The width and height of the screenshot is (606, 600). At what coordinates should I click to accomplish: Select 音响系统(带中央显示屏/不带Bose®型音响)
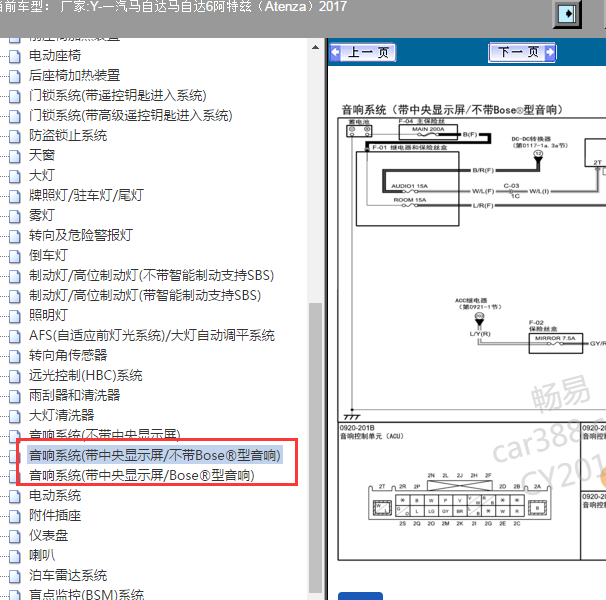click(155, 455)
